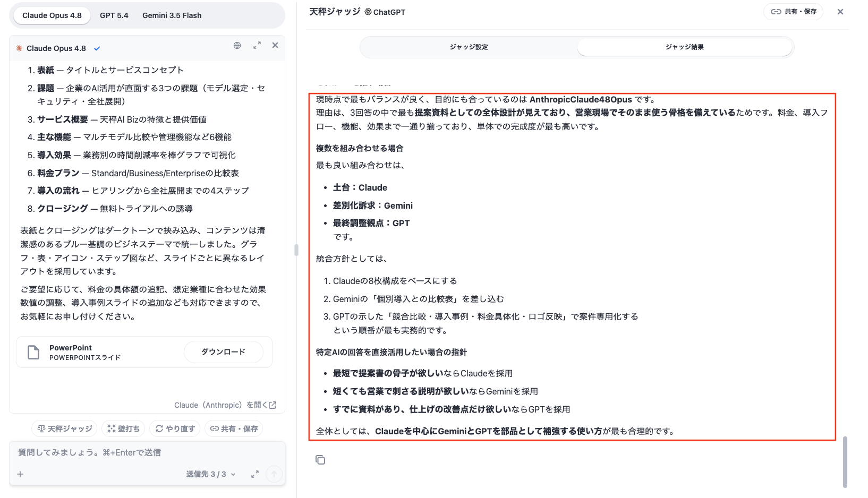Viewport: 868px width, 498px height.
Task: Open the ジャッジ結果 tab
Action: pyautogui.click(x=685, y=47)
